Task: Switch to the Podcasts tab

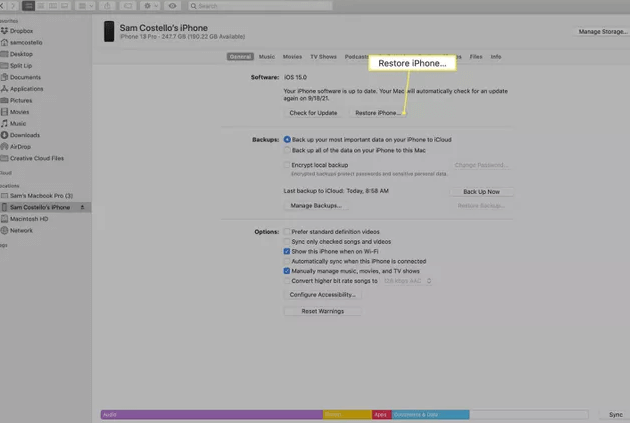Action: pos(356,57)
